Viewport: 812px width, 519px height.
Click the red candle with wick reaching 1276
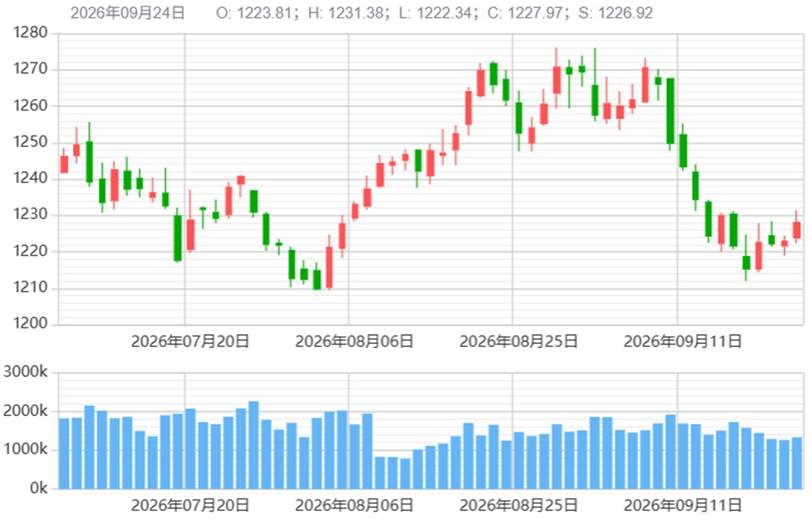(x=557, y=80)
